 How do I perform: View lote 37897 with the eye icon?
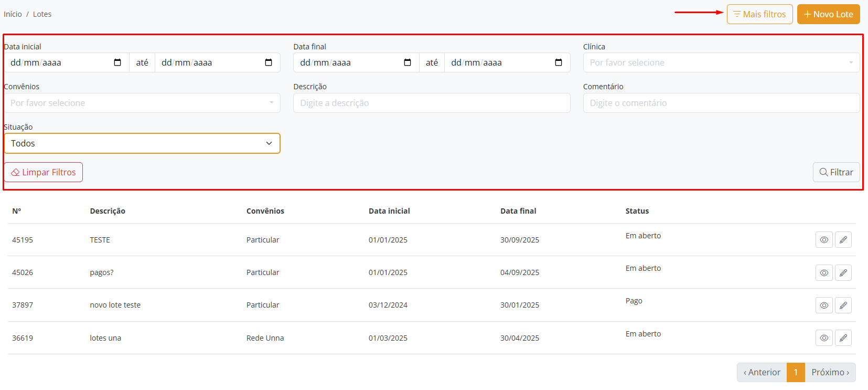[x=824, y=305]
